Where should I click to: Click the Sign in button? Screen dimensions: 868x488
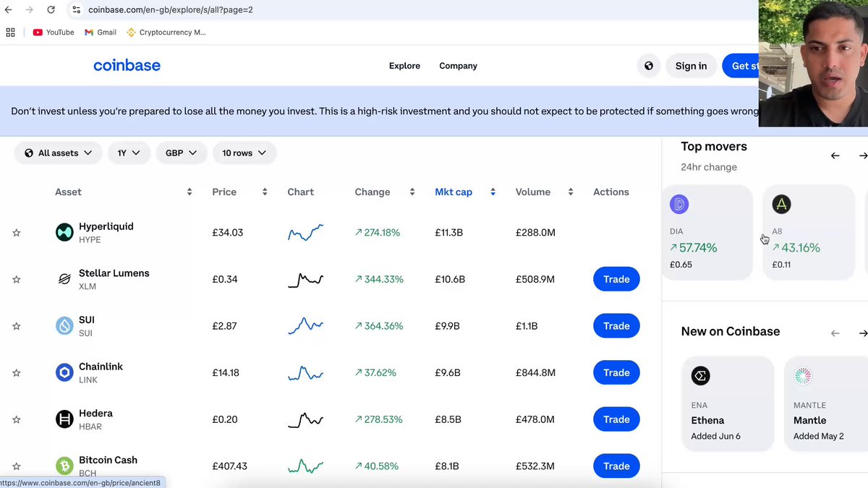pos(691,66)
